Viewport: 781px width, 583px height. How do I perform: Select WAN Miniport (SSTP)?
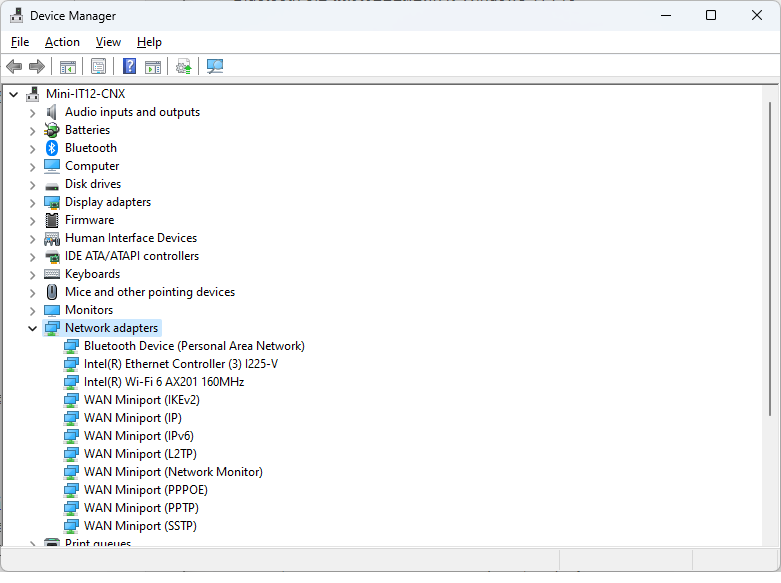pyautogui.click(x=140, y=525)
